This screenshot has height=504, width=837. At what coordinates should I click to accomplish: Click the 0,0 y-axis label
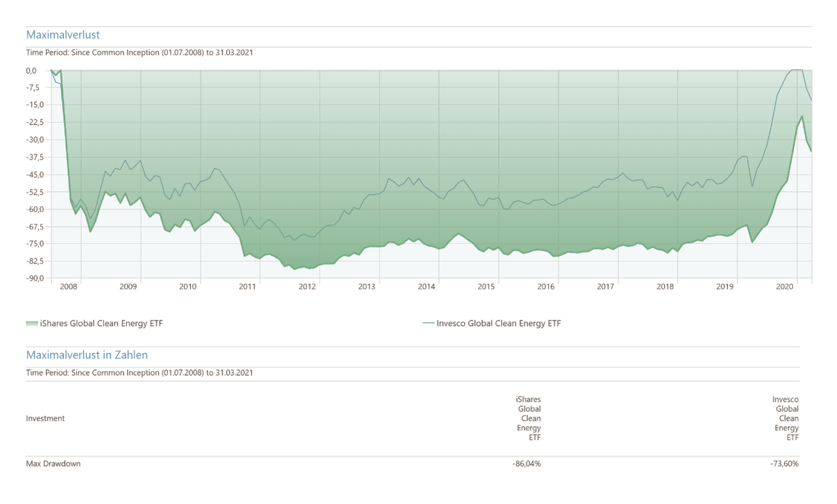click(31, 70)
